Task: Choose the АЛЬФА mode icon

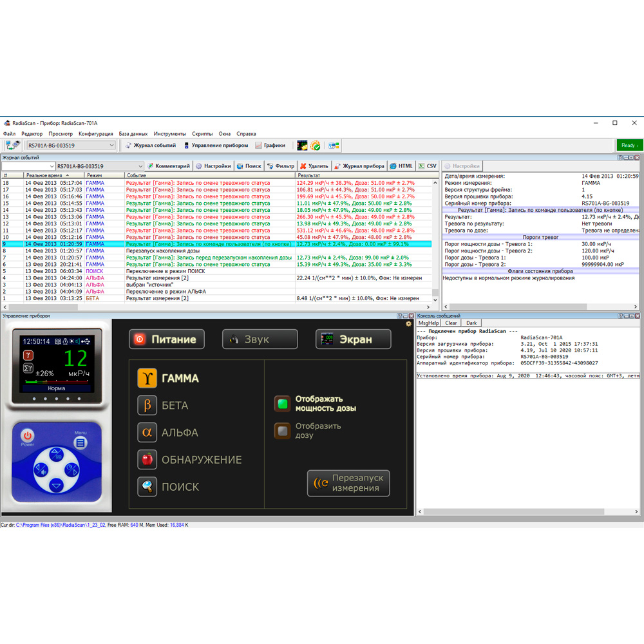Action: [x=147, y=433]
